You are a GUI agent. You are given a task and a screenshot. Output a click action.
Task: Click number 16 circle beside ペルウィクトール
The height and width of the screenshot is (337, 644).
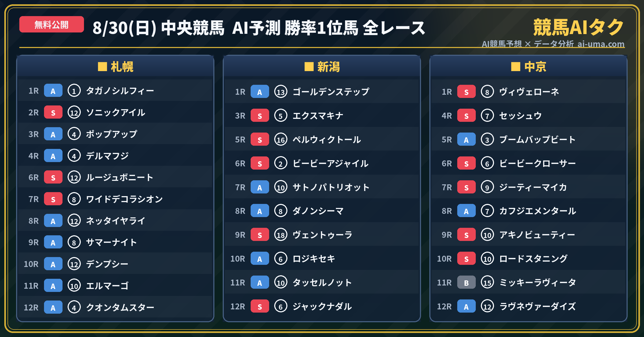click(x=281, y=140)
